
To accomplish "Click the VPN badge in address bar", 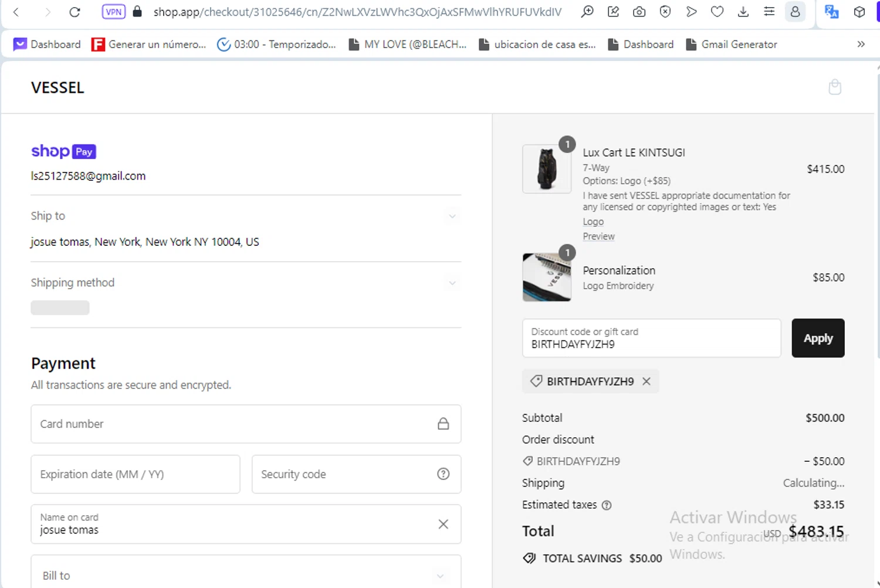I will pyautogui.click(x=113, y=12).
